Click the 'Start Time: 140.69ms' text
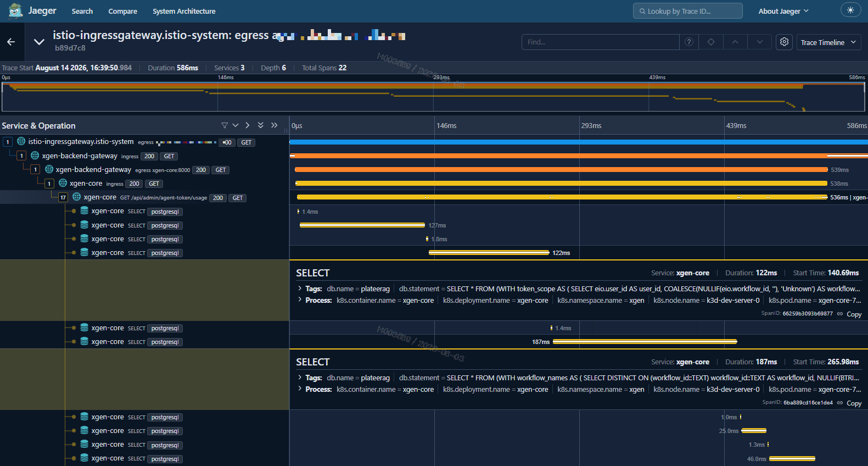This screenshot has height=466, width=868. (826, 273)
